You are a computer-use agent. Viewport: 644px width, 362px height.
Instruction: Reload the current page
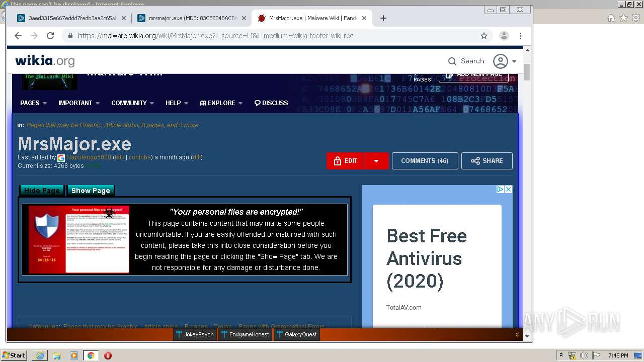50,36
